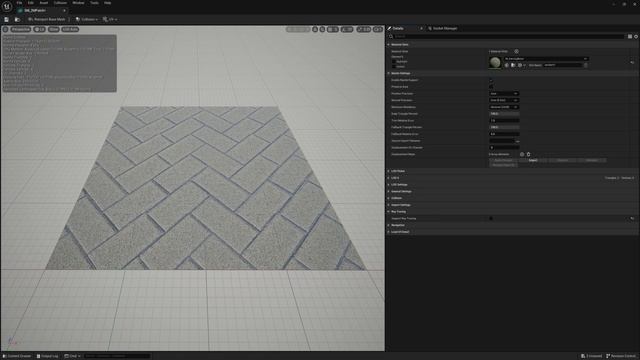
Task: Expand the LOD Picker section
Action: click(389, 171)
